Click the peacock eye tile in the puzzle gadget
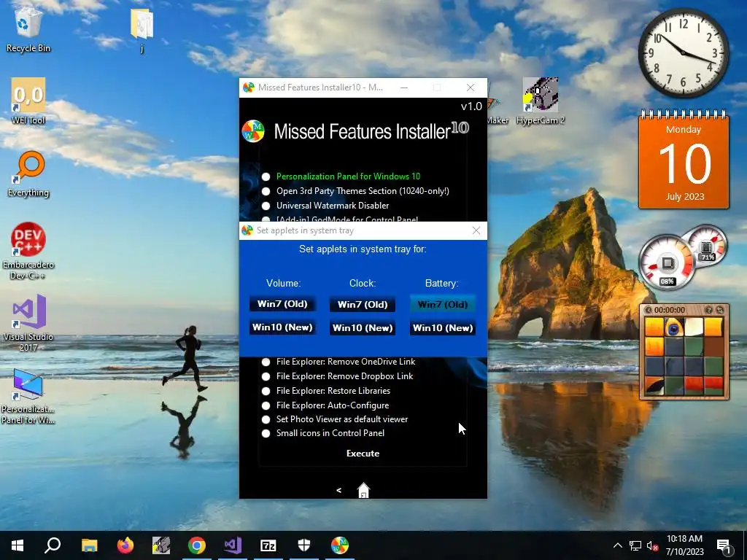 point(674,327)
